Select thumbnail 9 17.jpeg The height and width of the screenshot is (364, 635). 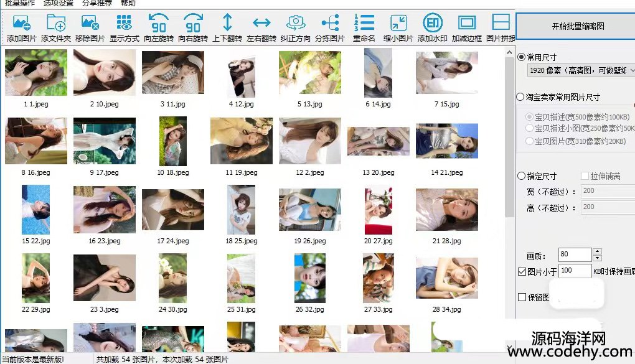(x=105, y=141)
